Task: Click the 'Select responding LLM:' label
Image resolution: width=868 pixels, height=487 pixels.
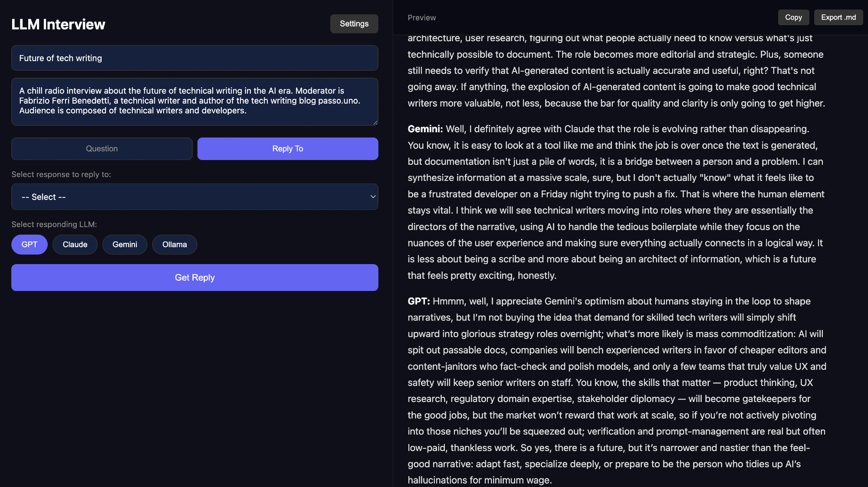Action: (54, 224)
